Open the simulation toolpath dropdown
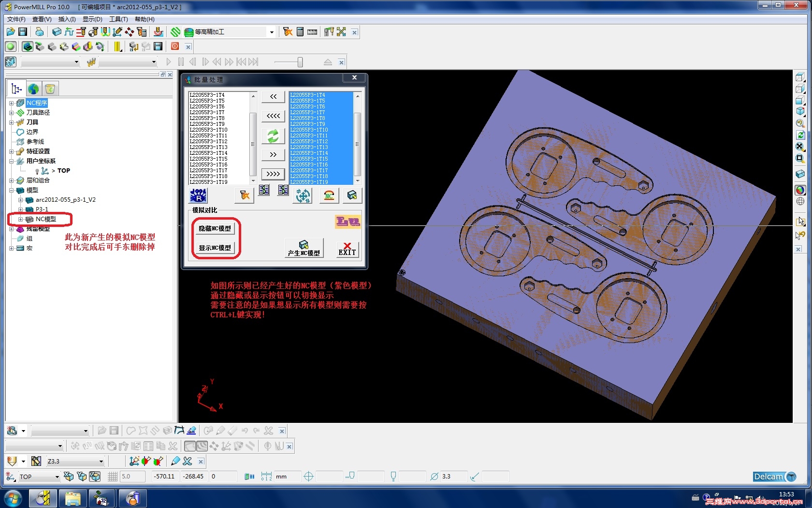Screen dimensions: 812x508 point(76,62)
